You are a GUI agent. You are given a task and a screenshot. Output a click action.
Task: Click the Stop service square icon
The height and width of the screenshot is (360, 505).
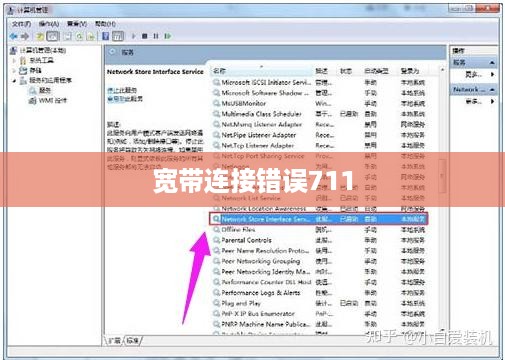tap(144, 36)
